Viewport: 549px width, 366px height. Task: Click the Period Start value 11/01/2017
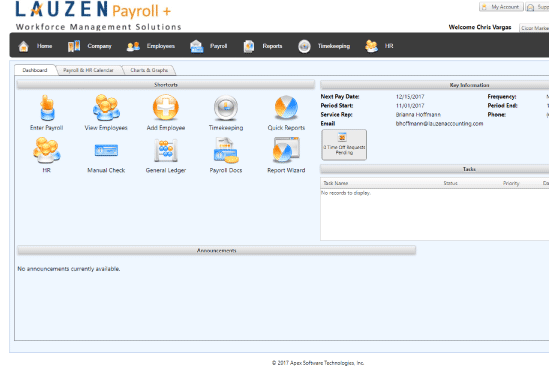tap(410, 106)
